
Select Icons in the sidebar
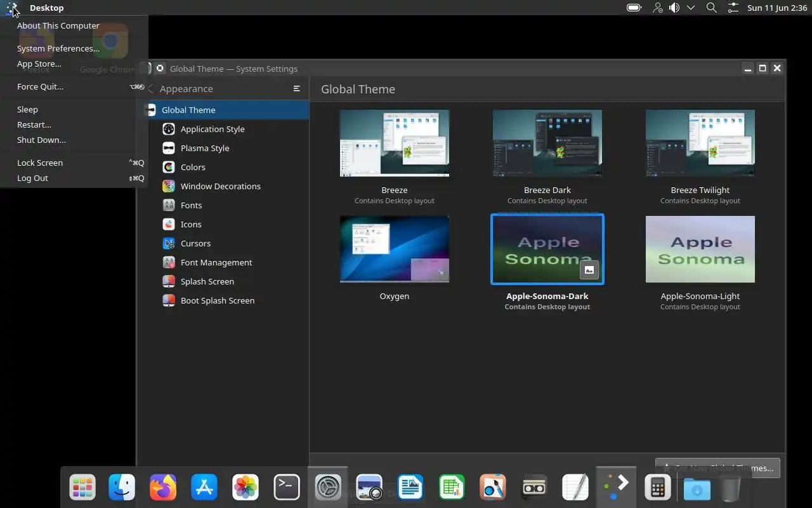(223, 224)
